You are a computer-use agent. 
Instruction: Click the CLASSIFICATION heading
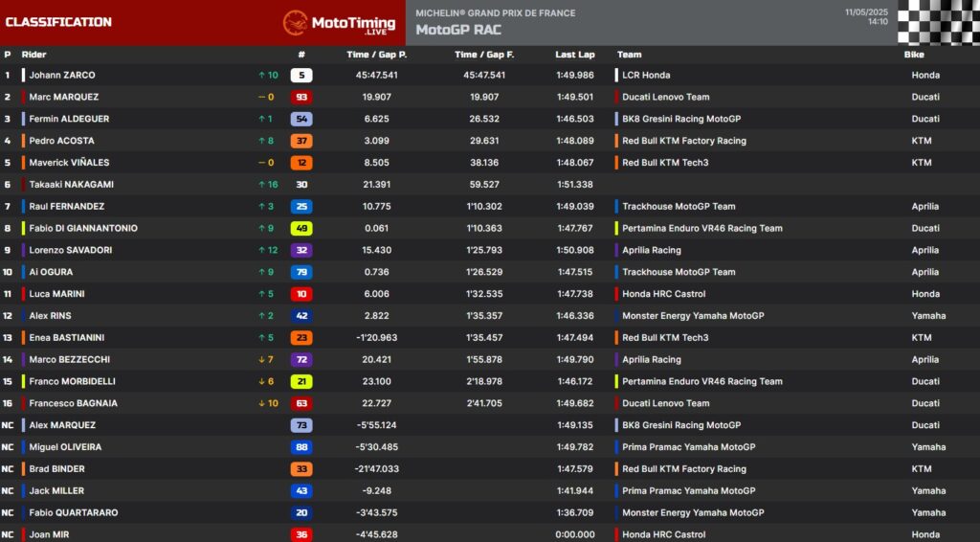tap(58, 22)
